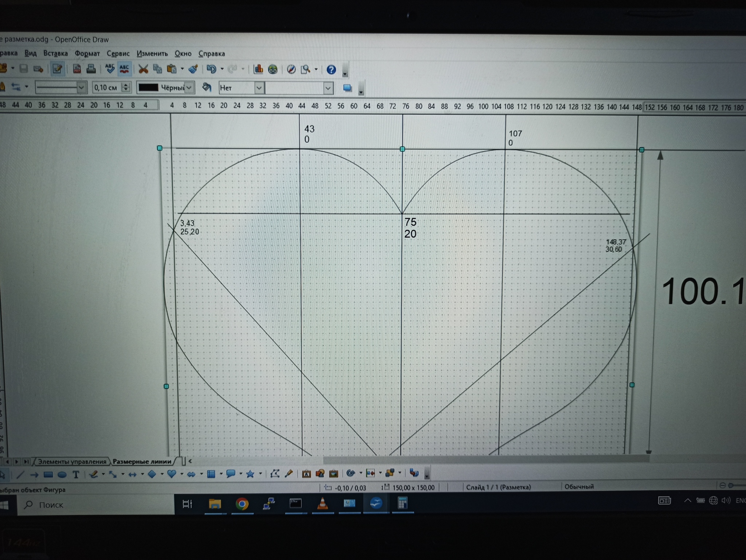
Task: Click the Copy icon
Action: [x=157, y=69]
